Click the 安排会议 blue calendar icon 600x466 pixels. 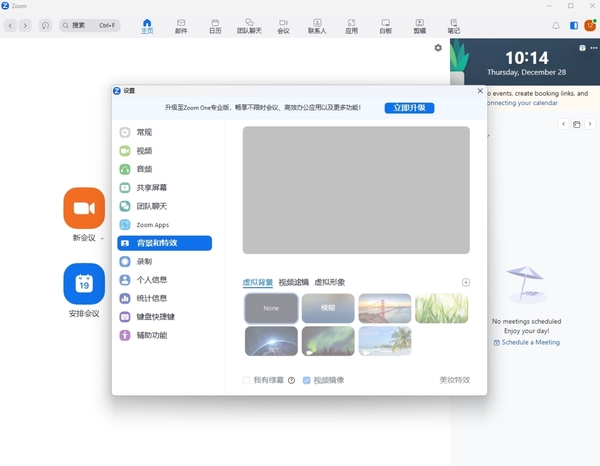84,284
